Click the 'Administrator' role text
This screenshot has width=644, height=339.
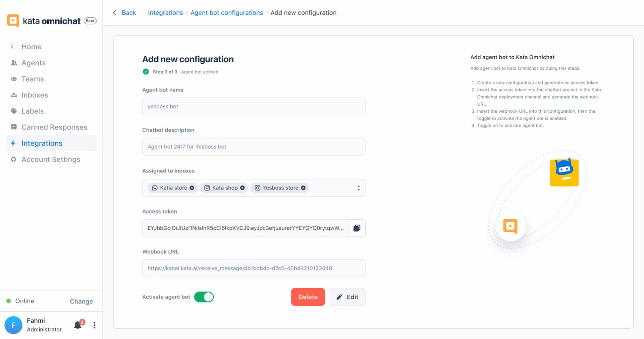tap(44, 330)
